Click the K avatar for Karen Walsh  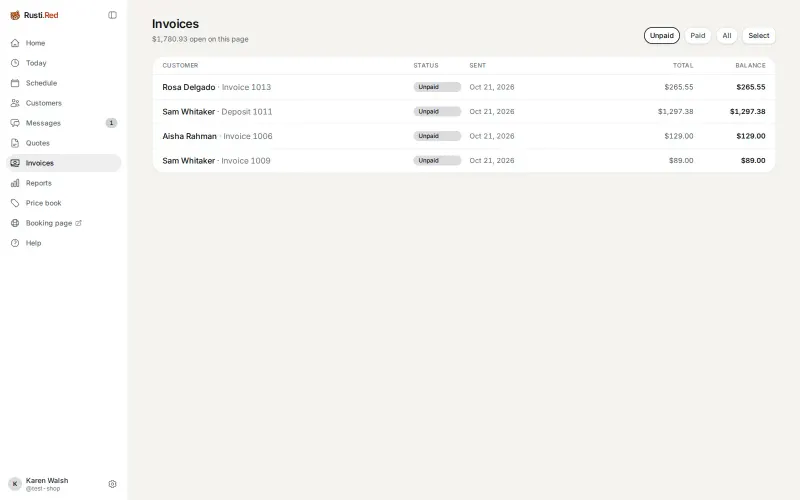15,484
